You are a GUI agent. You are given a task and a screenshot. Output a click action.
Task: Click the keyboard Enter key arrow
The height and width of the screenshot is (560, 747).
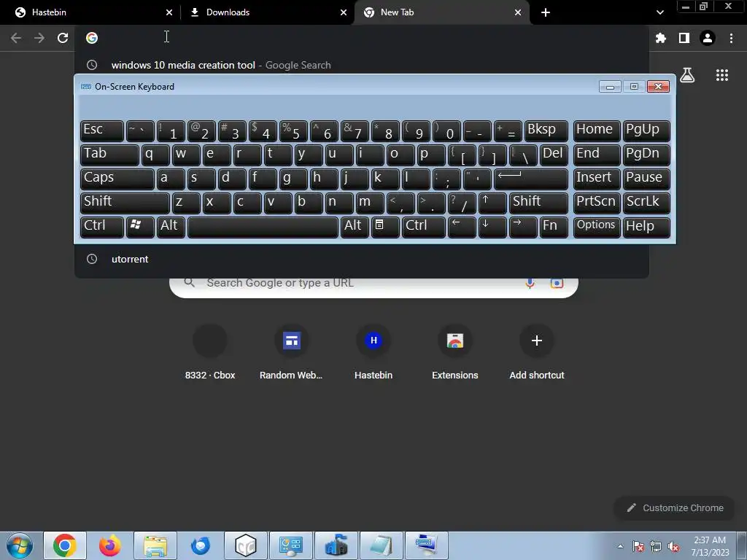pyautogui.click(x=531, y=179)
